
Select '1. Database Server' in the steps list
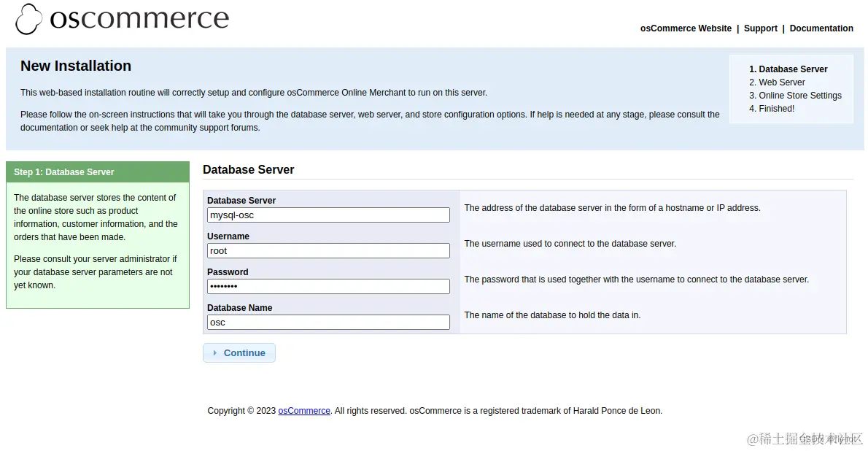point(788,69)
